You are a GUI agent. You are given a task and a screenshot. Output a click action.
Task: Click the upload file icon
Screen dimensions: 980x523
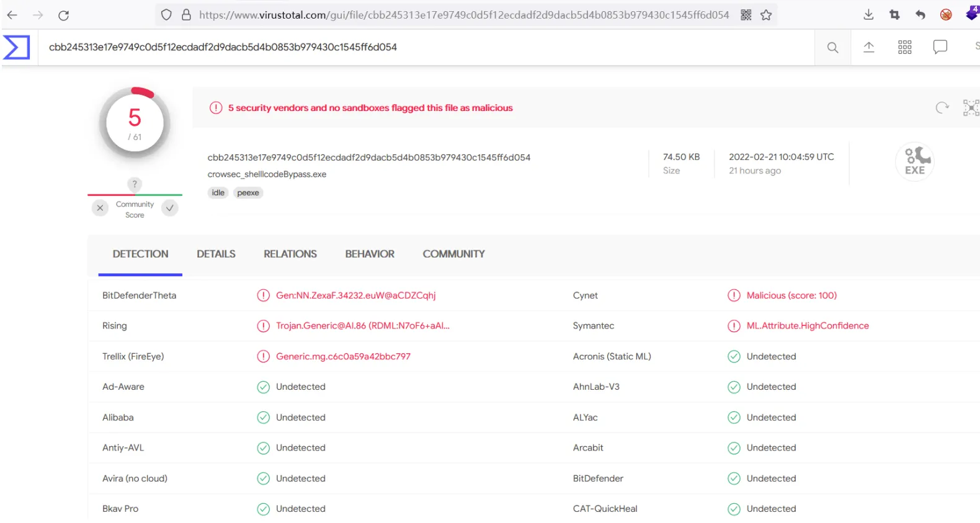(869, 47)
